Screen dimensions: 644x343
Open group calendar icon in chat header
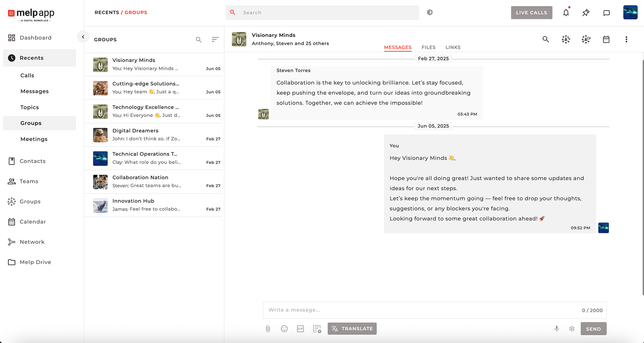(606, 40)
